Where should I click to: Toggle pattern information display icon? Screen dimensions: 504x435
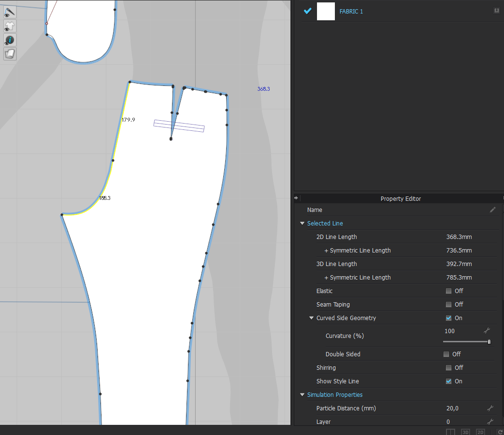click(x=10, y=40)
